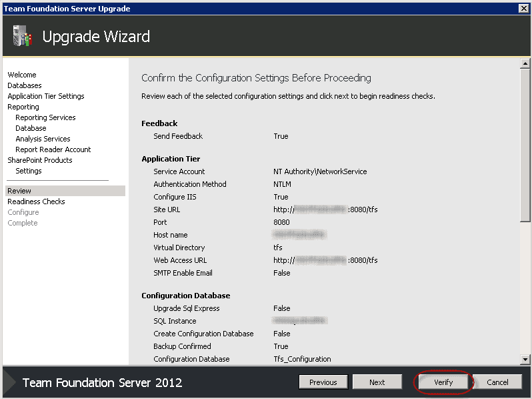Click the Next button

pos(377,382)
